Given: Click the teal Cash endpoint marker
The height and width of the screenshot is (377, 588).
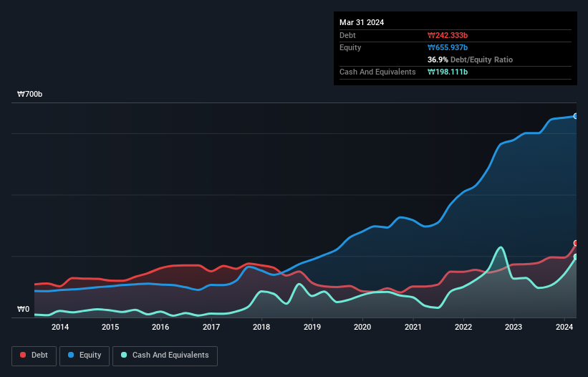Looking at the screenshot, I should pos(576,257).
